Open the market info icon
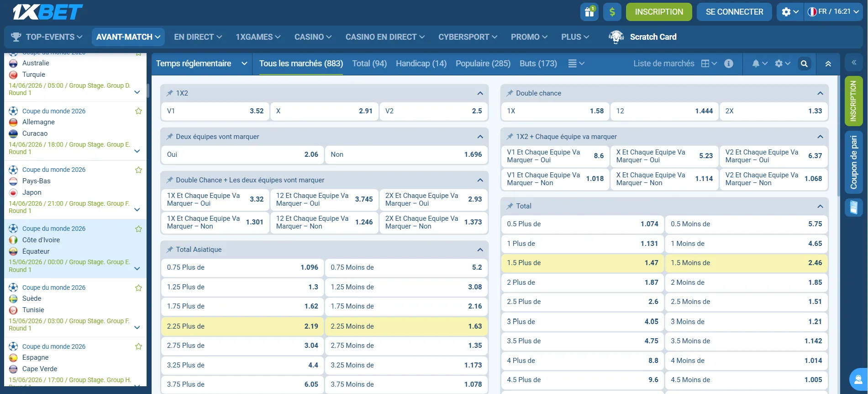 (x=729, y=64)
